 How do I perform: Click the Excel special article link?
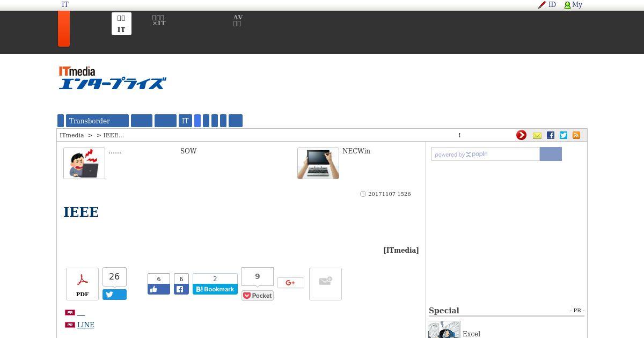pos(471,334)
